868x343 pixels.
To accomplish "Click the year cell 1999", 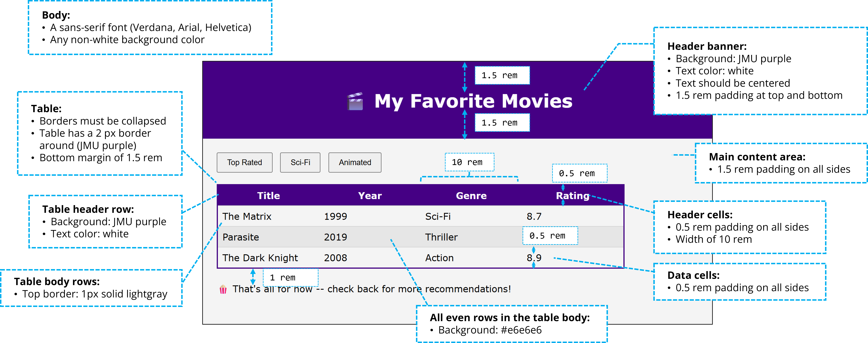I will 370,216.
